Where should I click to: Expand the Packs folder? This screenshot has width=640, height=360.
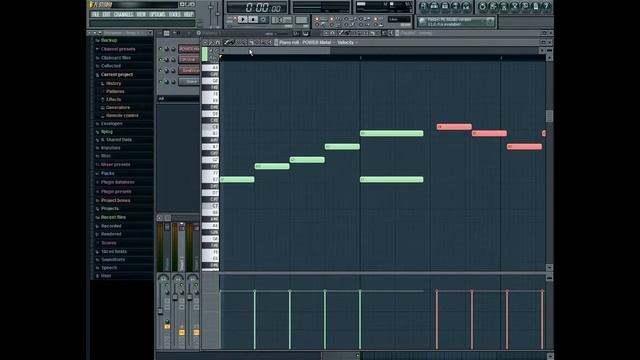point(107,173)
